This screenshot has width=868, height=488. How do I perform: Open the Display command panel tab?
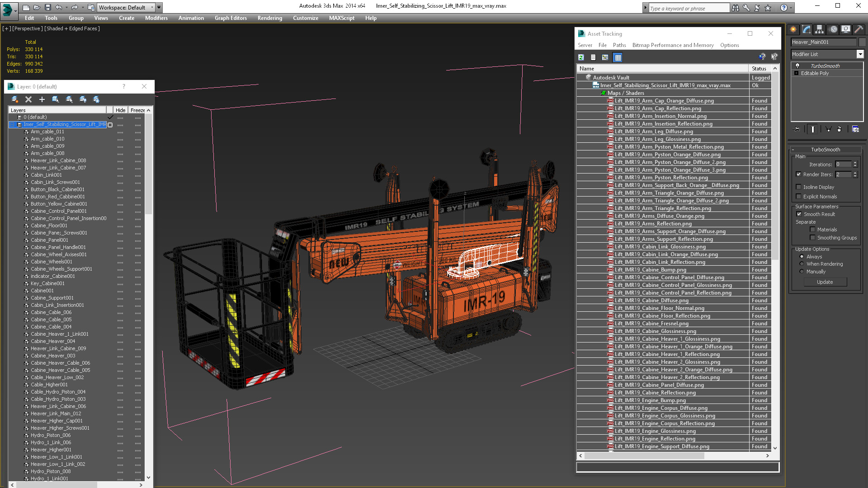point(846,29)
